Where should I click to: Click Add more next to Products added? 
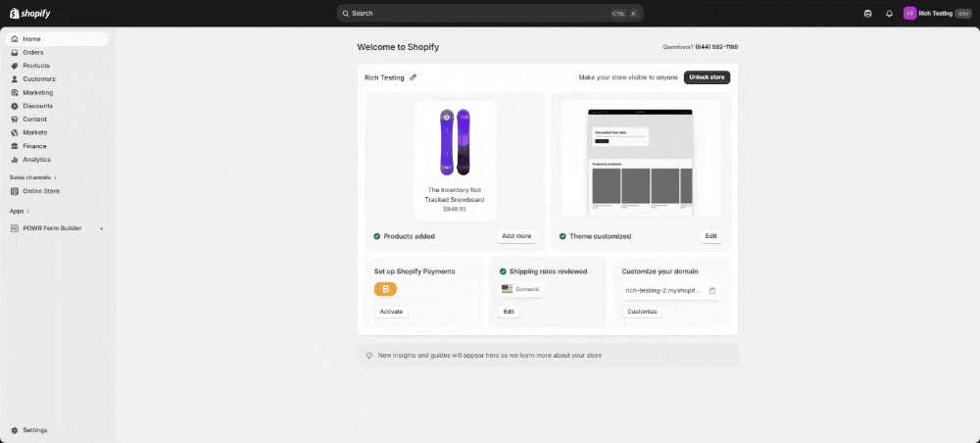click(x=516, y=236)
